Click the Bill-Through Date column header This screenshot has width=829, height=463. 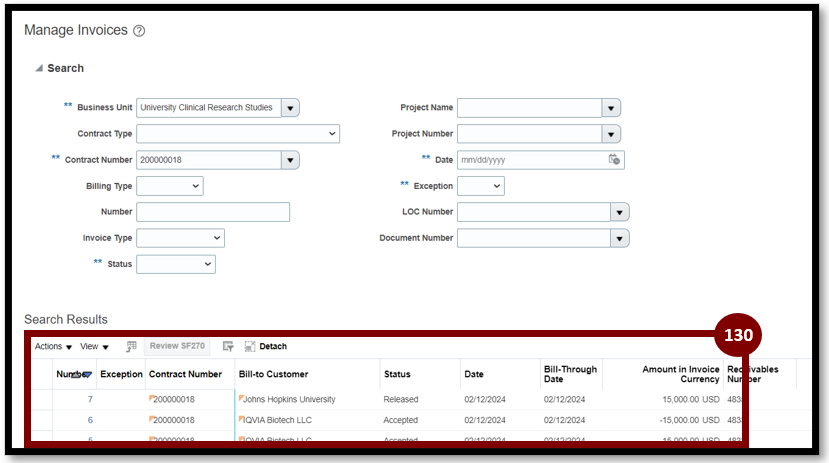pyautogui.click(x=570, y=374)
